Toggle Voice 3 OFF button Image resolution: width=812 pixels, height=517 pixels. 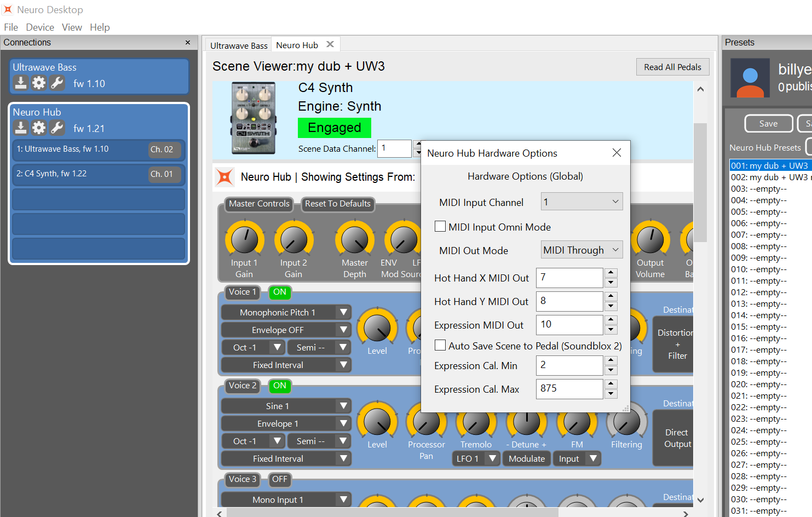[280, 479]
